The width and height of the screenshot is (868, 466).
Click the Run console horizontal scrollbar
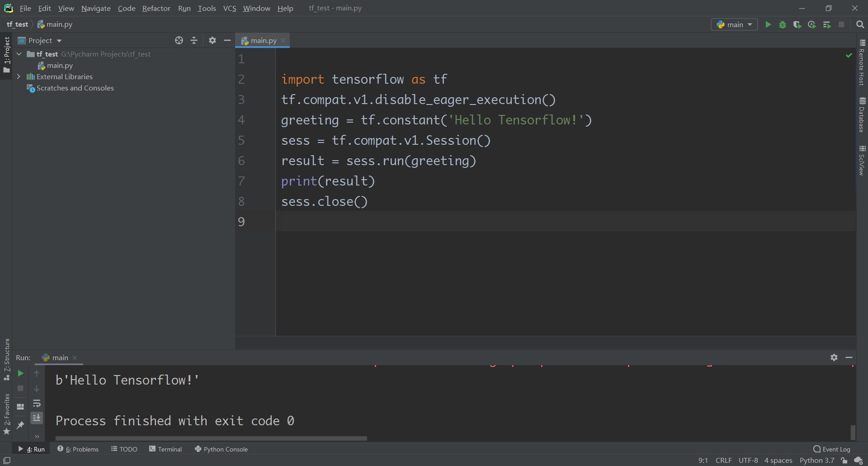point(211,438)
